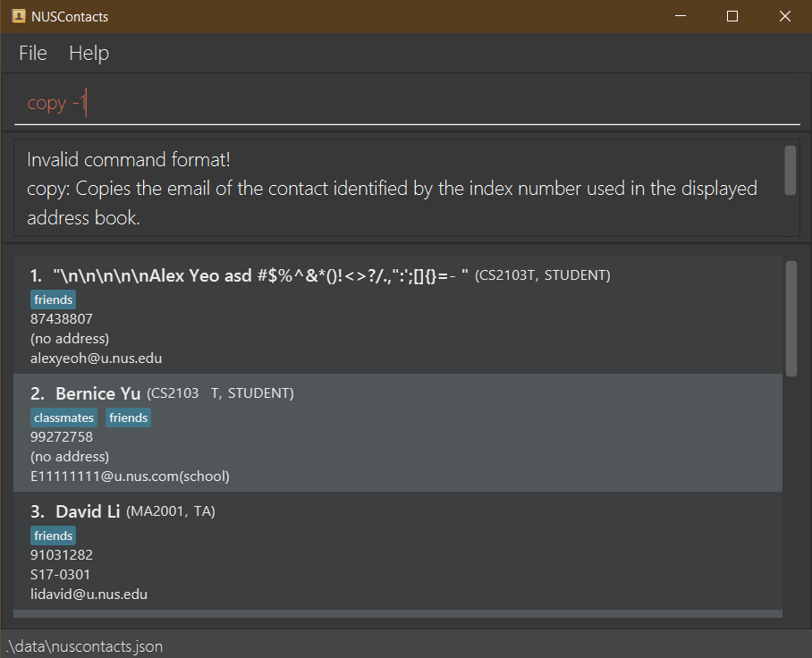Click the friends tag on contact 1

54,299
